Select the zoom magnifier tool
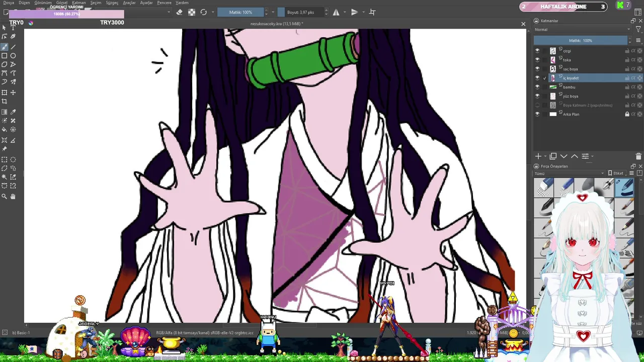This screenshot has height=362, width=644. click(5, 197)
